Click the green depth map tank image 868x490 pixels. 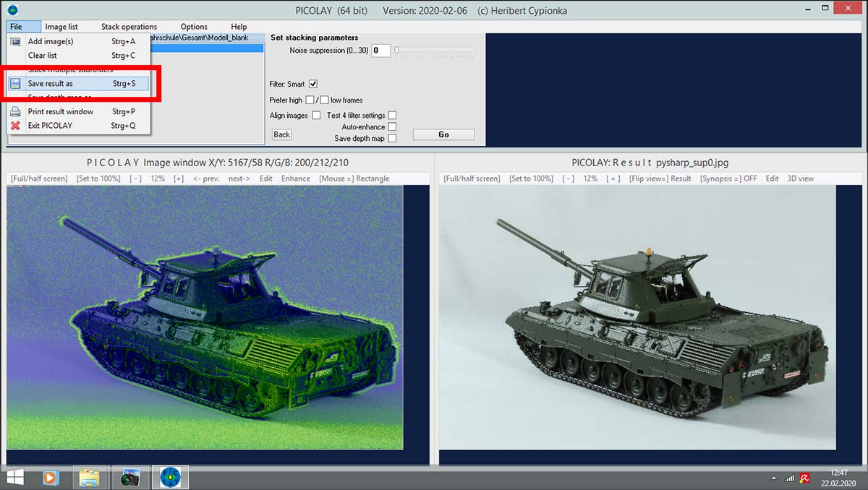tap(205, 317)
